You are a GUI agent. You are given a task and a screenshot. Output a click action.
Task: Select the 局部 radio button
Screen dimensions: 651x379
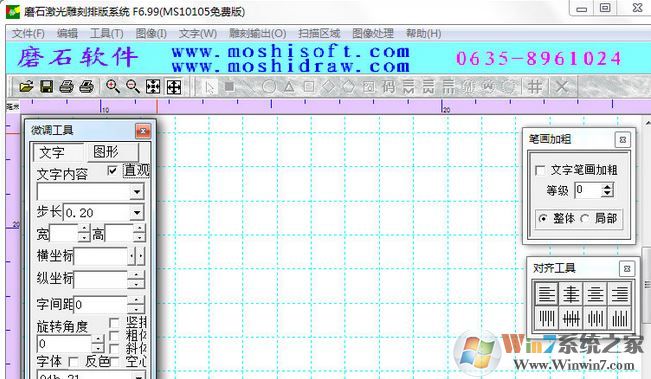pyautogui.click(x=585, y=218)
